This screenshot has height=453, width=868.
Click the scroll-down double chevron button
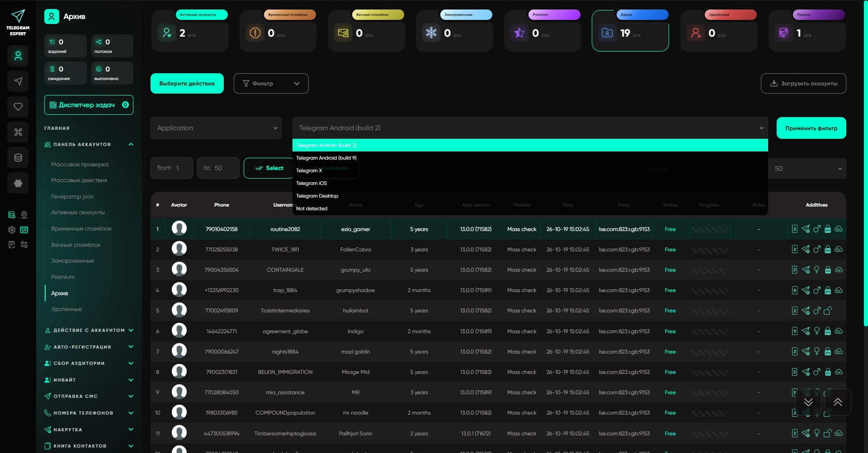808,402
